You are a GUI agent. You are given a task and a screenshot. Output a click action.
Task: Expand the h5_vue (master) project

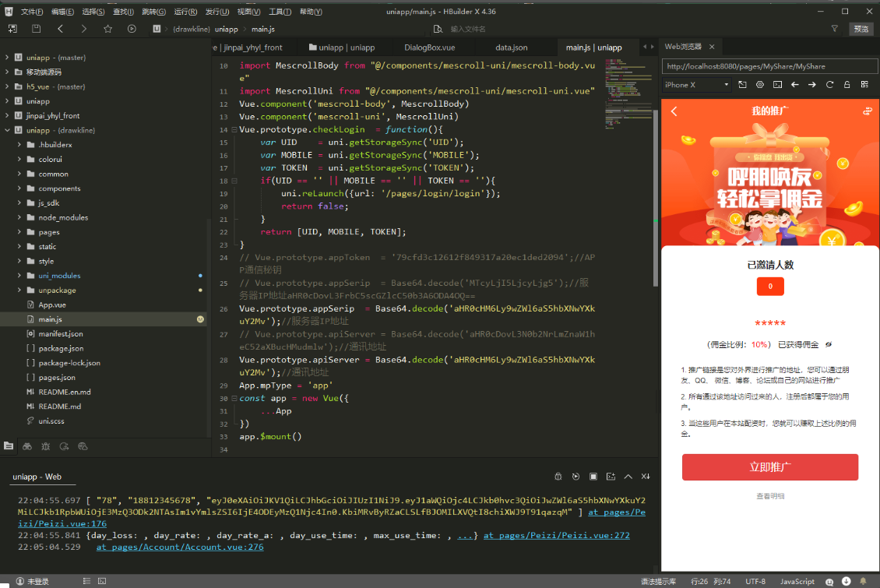7,86
